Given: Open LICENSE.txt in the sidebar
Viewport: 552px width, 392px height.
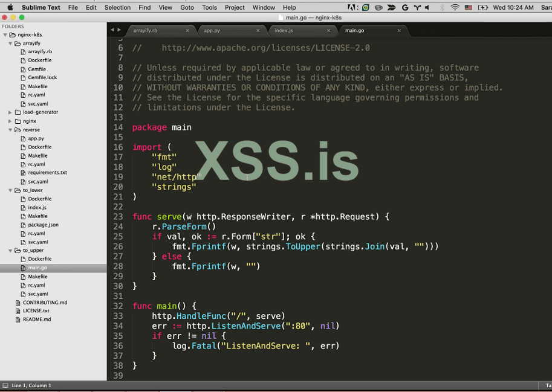Looking at the screenshot, I should click(36, 311).
